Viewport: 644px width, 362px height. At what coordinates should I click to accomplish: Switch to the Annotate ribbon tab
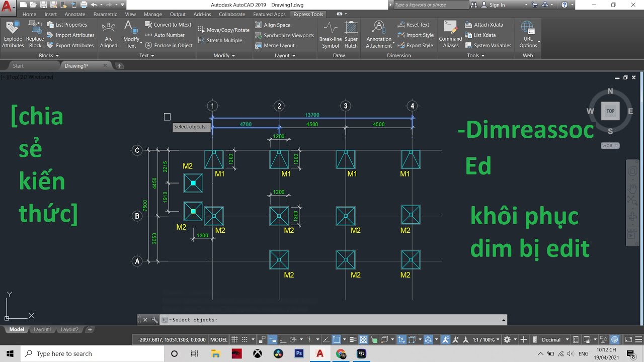(x=75, y=14)
